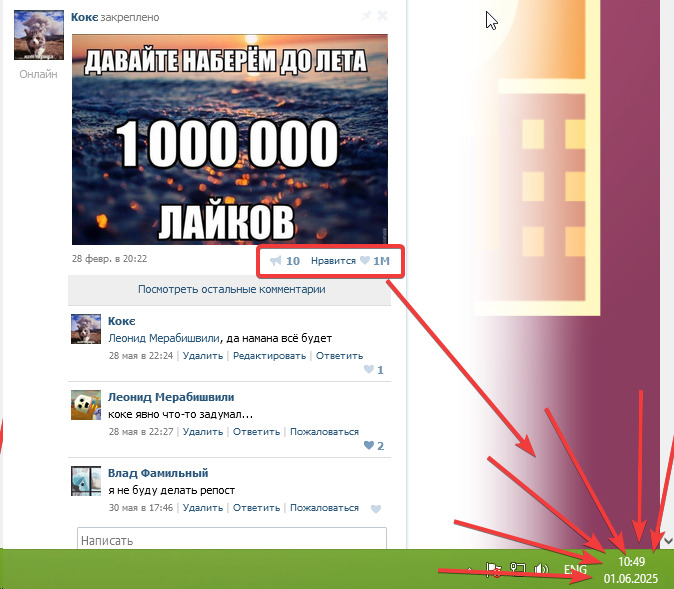674x589 pixels.
Task: Like Влад Фамильный's comment with heart icon
Action: click(x=376, y=509)
